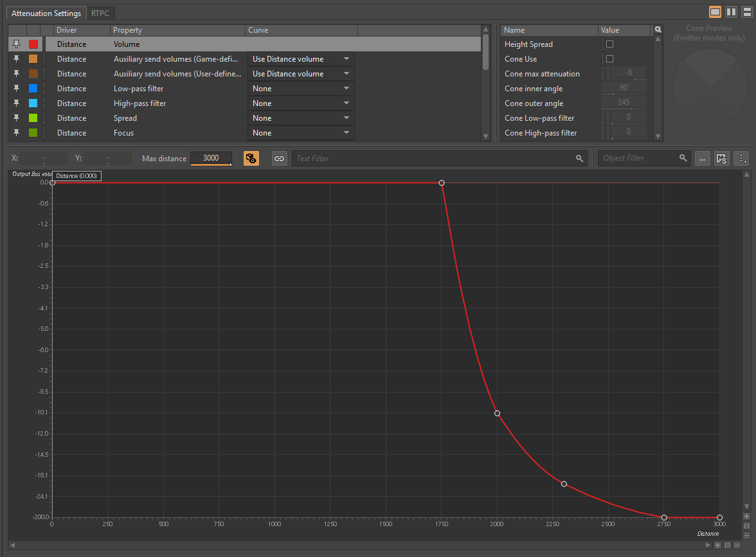Click the blue Low-pass filter color swatch
The width and height of the screenshot is (756, 557).
click(33, 89)
